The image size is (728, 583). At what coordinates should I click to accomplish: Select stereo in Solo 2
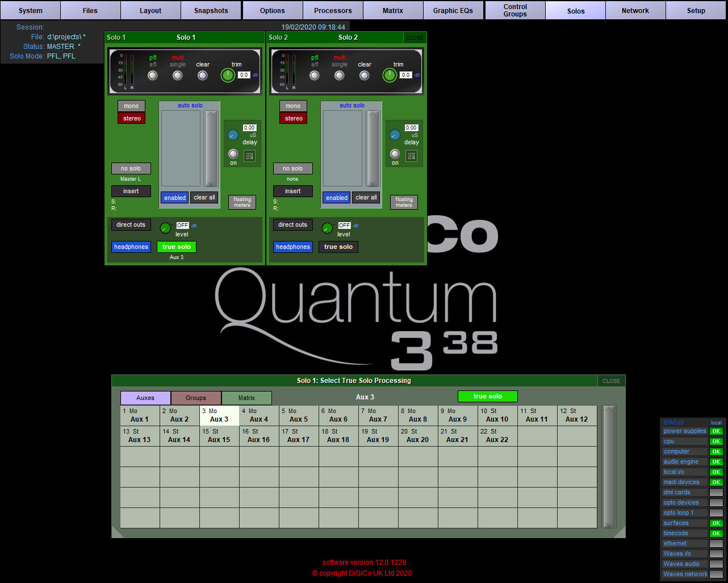293,118
